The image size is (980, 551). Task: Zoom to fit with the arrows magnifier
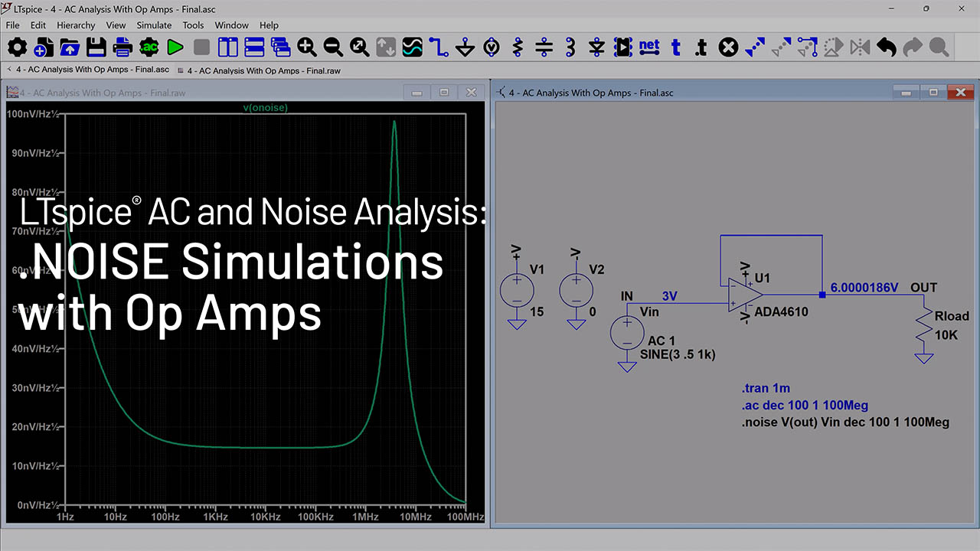pyautogui.click(x=360, y=47)
